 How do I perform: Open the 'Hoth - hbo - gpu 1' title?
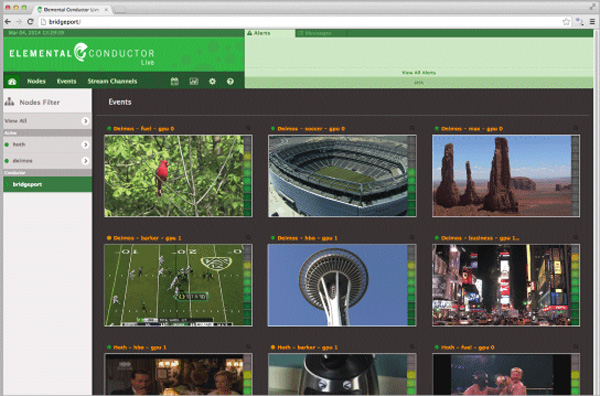tap(140, 347)
